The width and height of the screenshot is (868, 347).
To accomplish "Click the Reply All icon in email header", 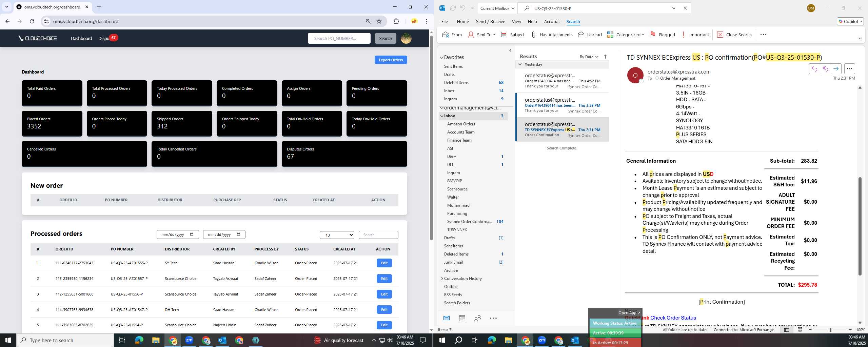I will pos(825,69).
